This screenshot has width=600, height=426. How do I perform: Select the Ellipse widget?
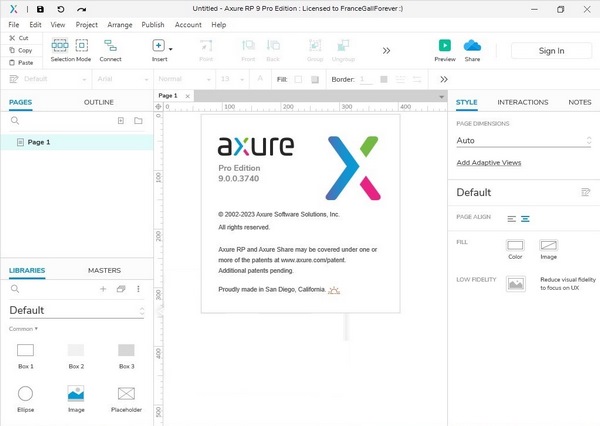[26, 399]
